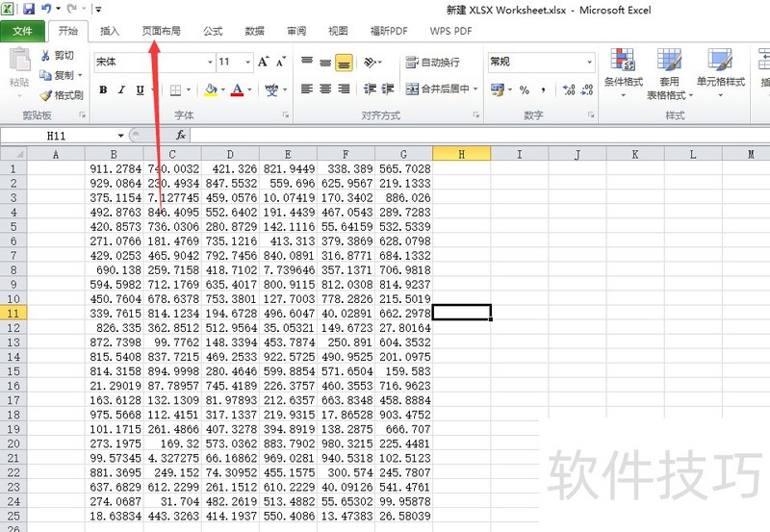Click the accounting number format icon
The height and width of the screenshot is (532, 770).
tap(498, 89)
